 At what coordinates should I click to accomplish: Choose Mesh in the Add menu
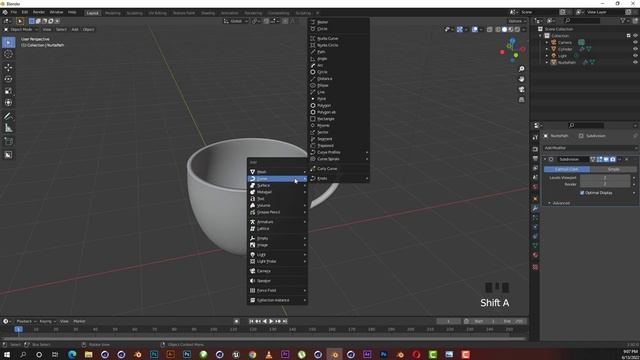277,172
